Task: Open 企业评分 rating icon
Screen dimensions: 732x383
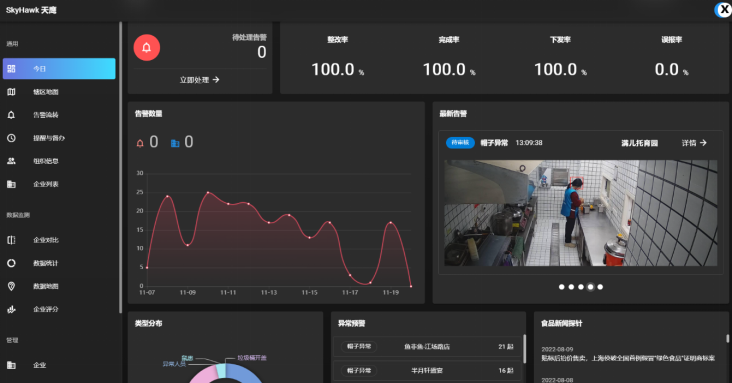Action: (x=11, y=309)
